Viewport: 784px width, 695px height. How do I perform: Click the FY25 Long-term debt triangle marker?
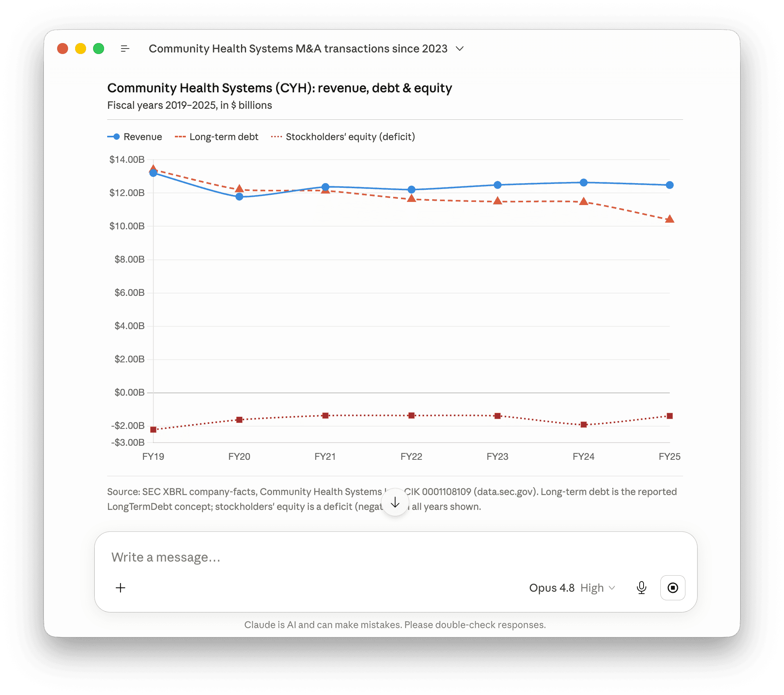670,219
